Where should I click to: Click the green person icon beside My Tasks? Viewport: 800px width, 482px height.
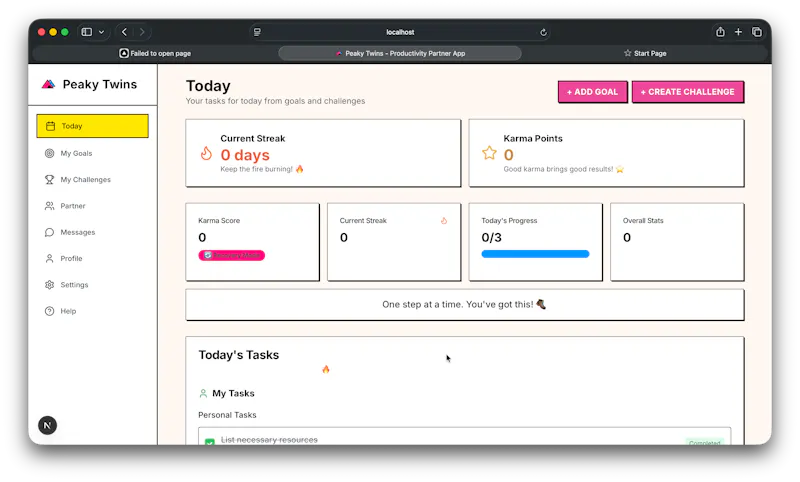(x=203, y=393)
